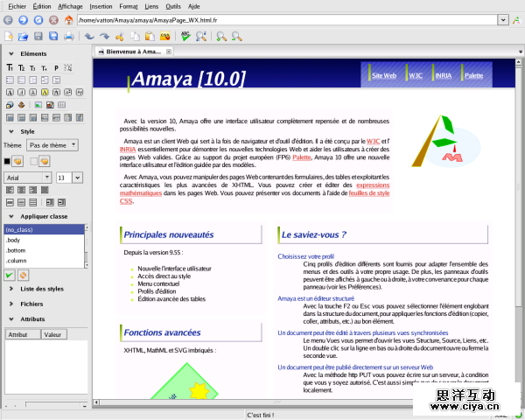Collapse the Eléments panel

click(x=11, y=53)
